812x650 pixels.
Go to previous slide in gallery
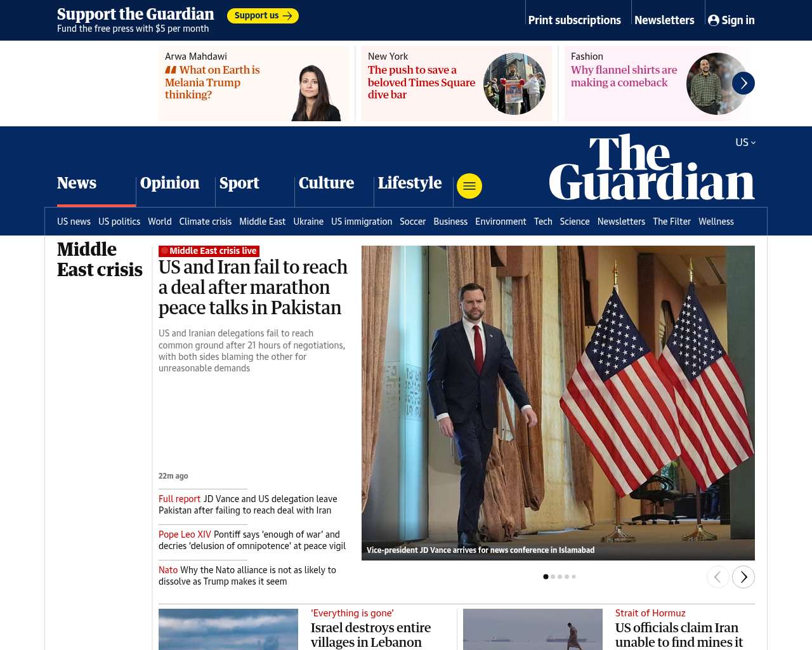[x=718, y=577]
